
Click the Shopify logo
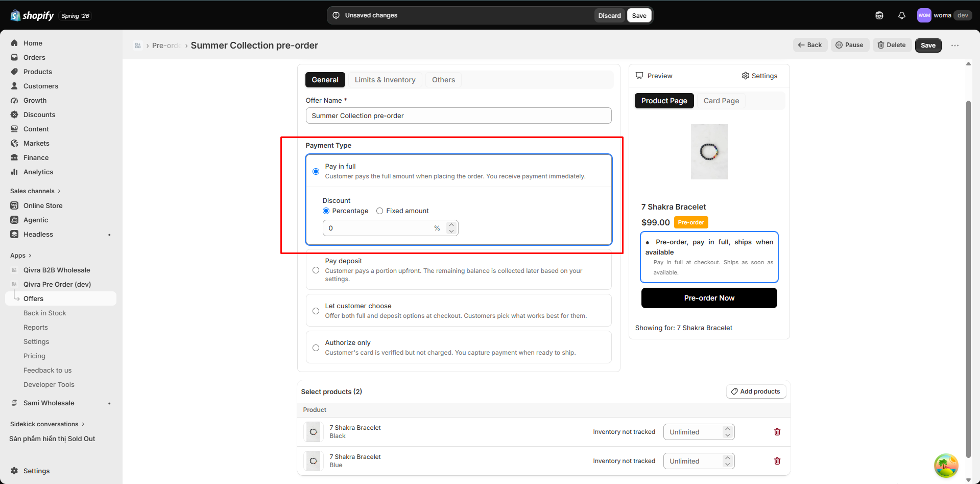click(32, 15)
